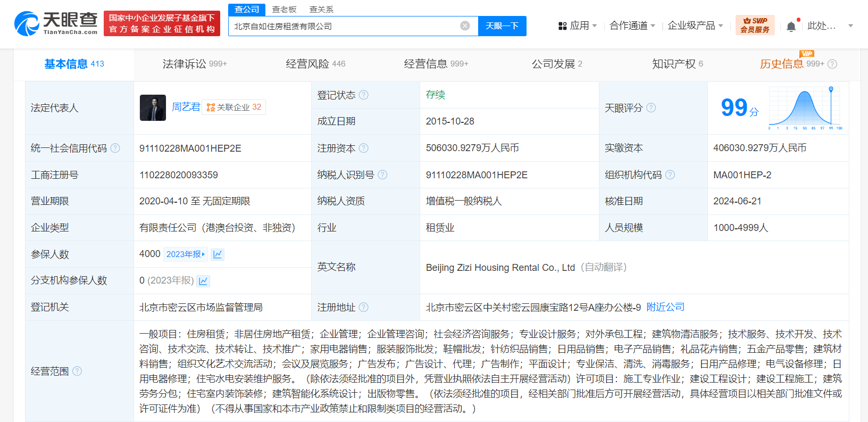This screenshot has height=422, width=868.
Task: Switch to the 查老板 search tab
Action: 284,10
